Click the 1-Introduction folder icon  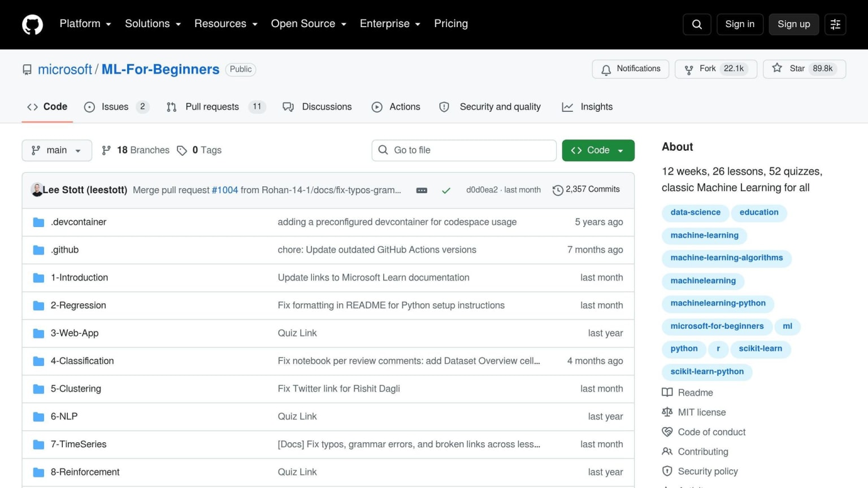[38, 278]
